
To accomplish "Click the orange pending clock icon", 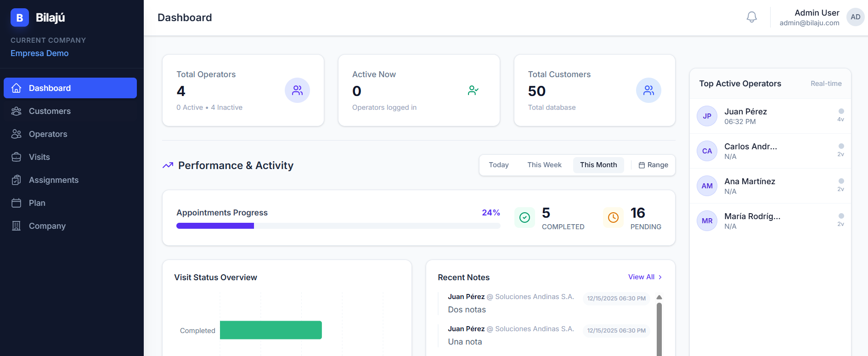I will tap(613, 218).
